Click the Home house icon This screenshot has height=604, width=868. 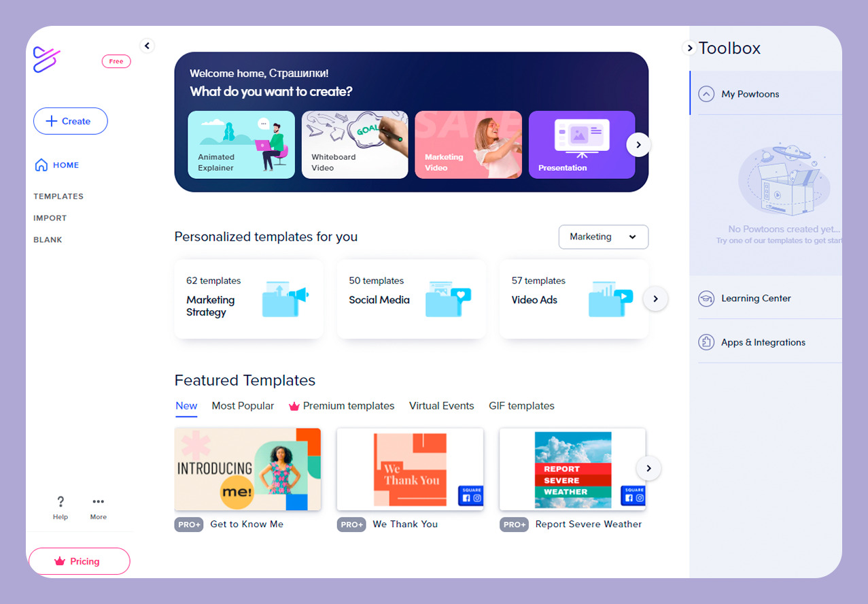(x=41, y=165)
